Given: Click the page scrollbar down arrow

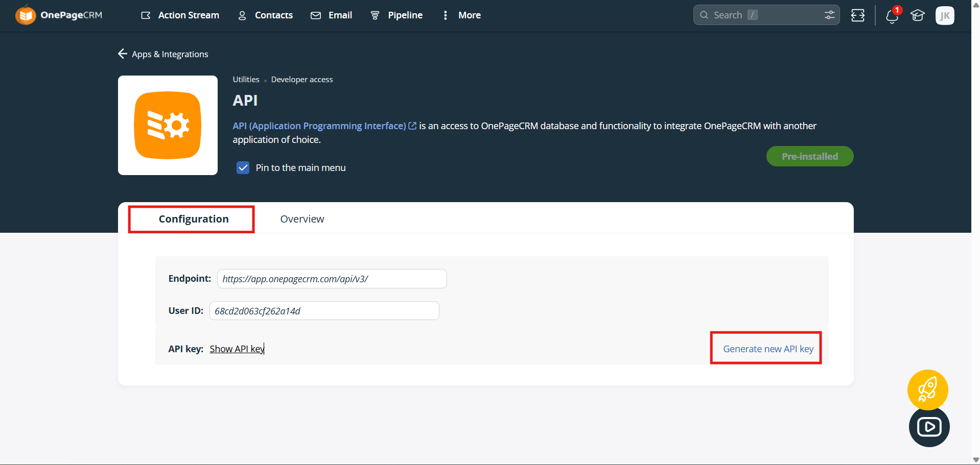Looking at the screenshot, I should click(x=976, y=460).
